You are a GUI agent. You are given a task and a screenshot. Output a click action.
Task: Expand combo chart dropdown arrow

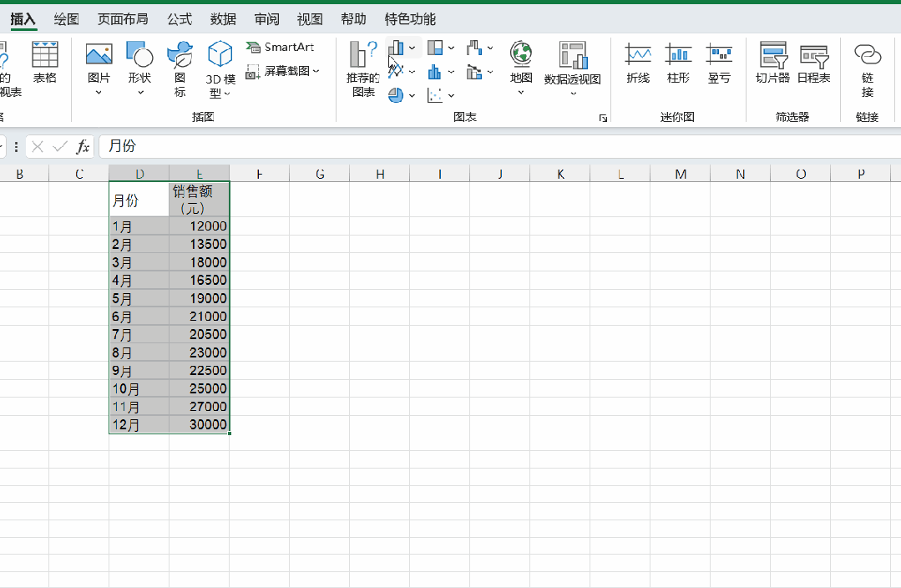490,72
